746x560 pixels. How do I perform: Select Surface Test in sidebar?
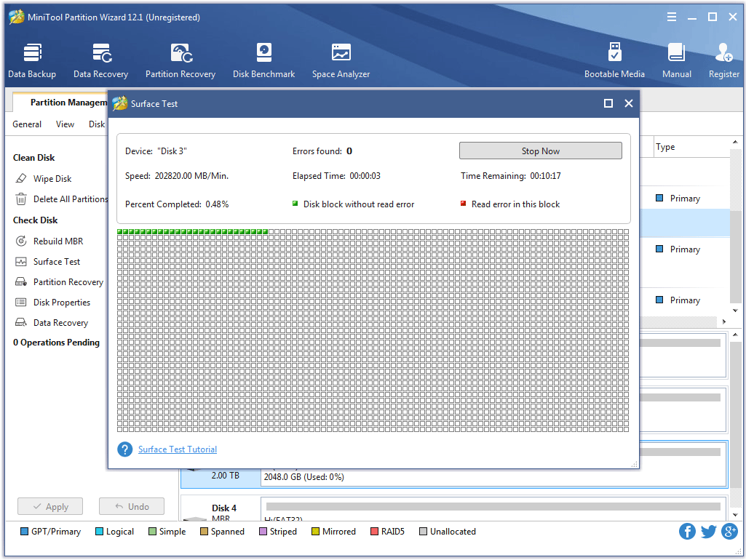click(47, 262)
